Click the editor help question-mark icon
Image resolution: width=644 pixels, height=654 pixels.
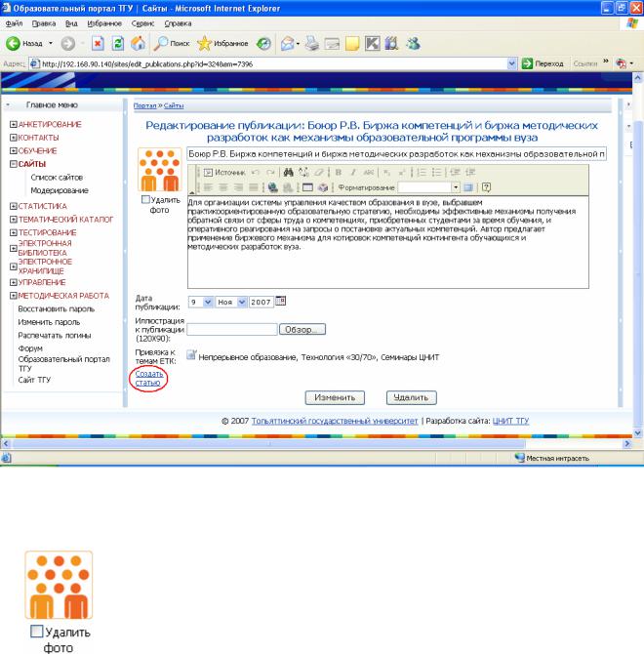[x=486, y=187]
